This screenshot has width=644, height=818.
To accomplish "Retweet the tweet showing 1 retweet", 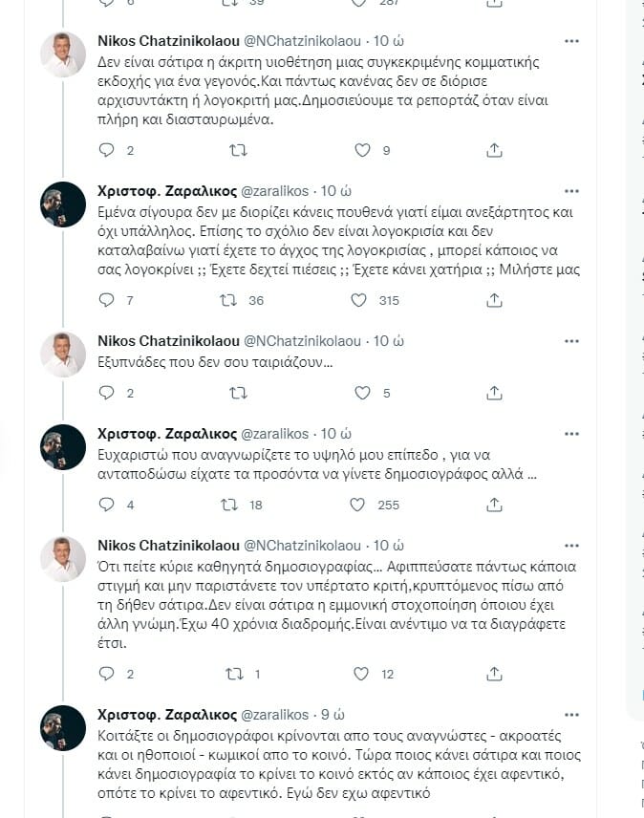I will (x=232, y=674).
